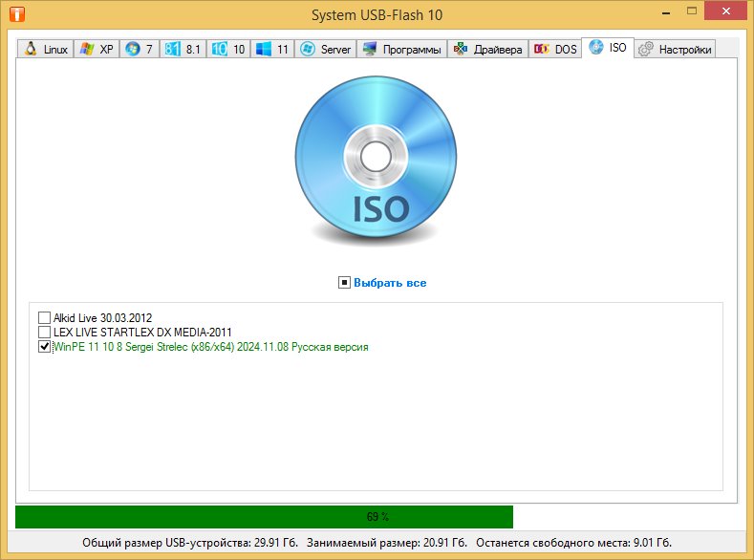Click the Linux penguin tab icon
Image resolution: width=754 pixels, height=560 pixels.
[31, 50]
